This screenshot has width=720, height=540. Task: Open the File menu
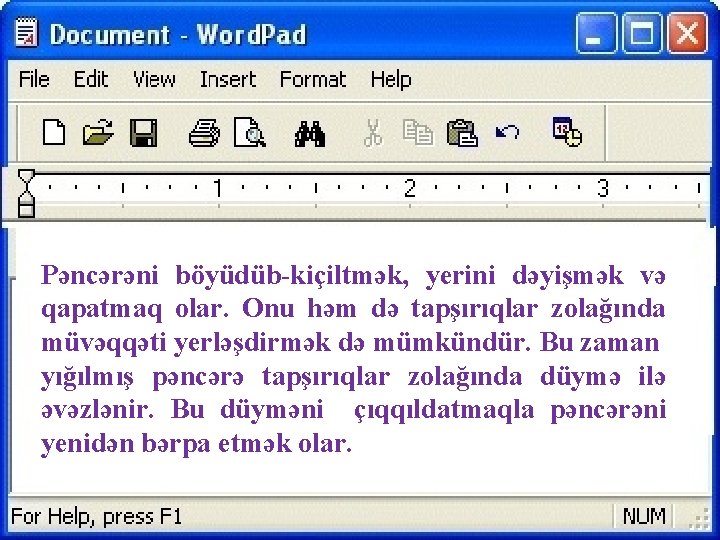pos(34,79)
